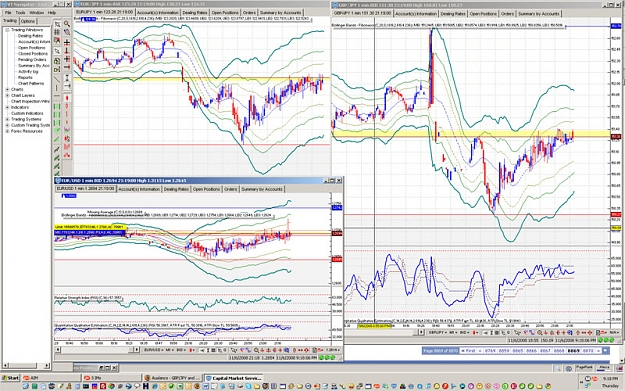Select Open Positions in the navigator tree
The width and height of the screenshot is (625, 391).
[31, 48]
